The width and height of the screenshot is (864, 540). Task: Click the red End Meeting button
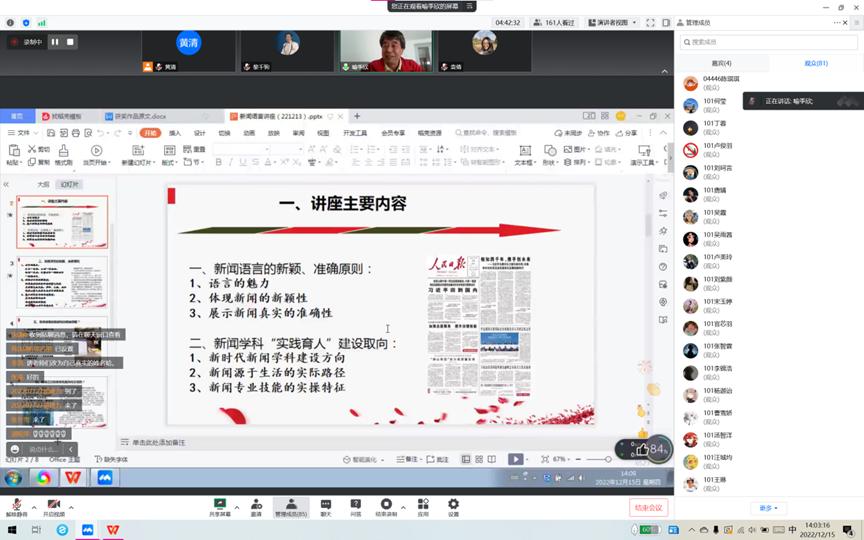647,508
